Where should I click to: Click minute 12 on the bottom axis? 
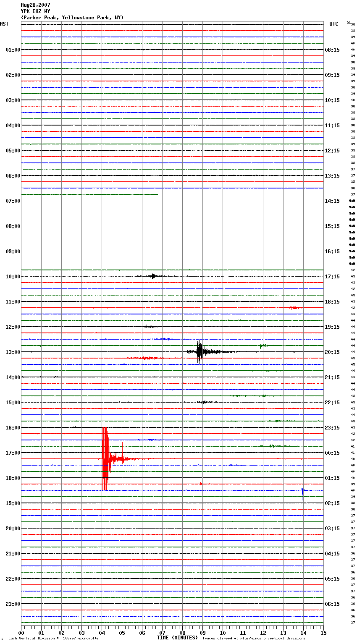tap(263, 633)
